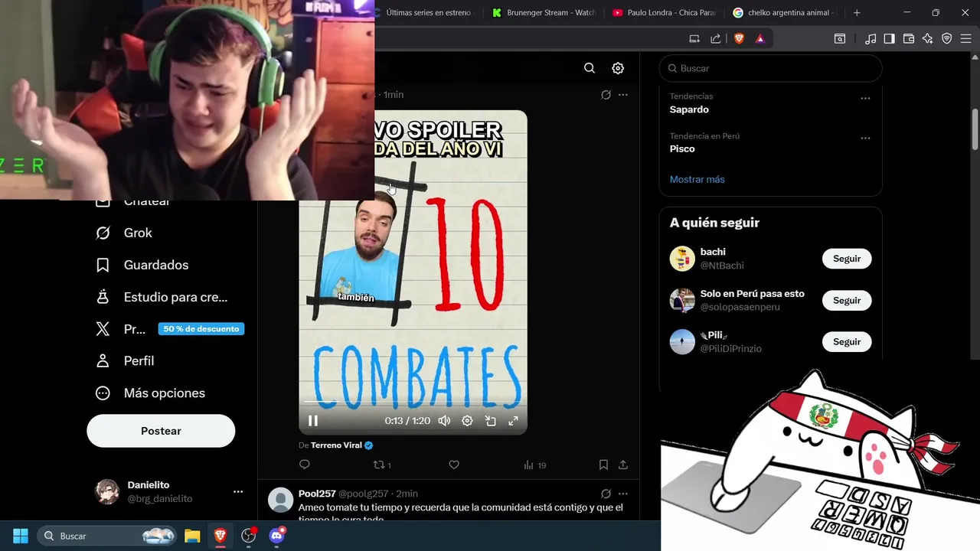This screenshot has width=980, height=551.
Task: Expand the video to fullscreen
Action: (x=514, y=420)
